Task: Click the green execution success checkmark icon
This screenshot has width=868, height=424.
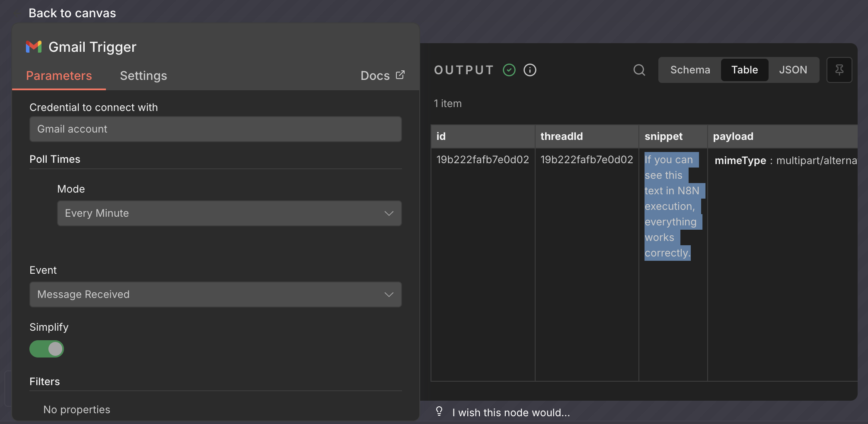Action: (509, 70)
